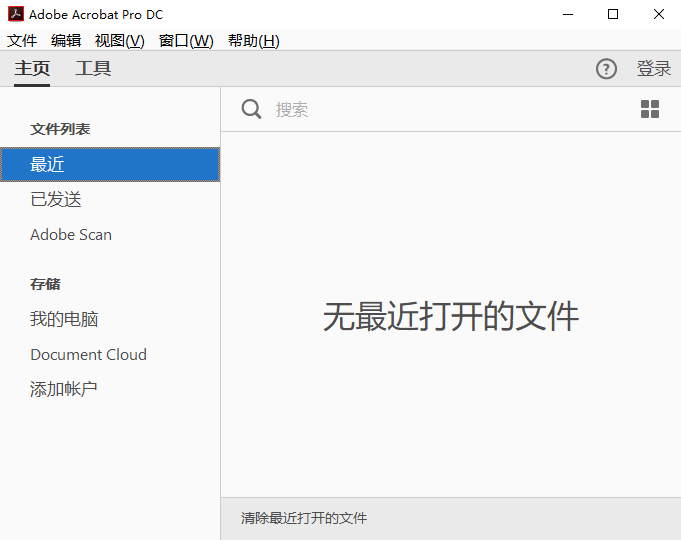This screenshot has width=681, height=540.
Task: Switch to the 工具 tab
Action: [x=93, y=69]
